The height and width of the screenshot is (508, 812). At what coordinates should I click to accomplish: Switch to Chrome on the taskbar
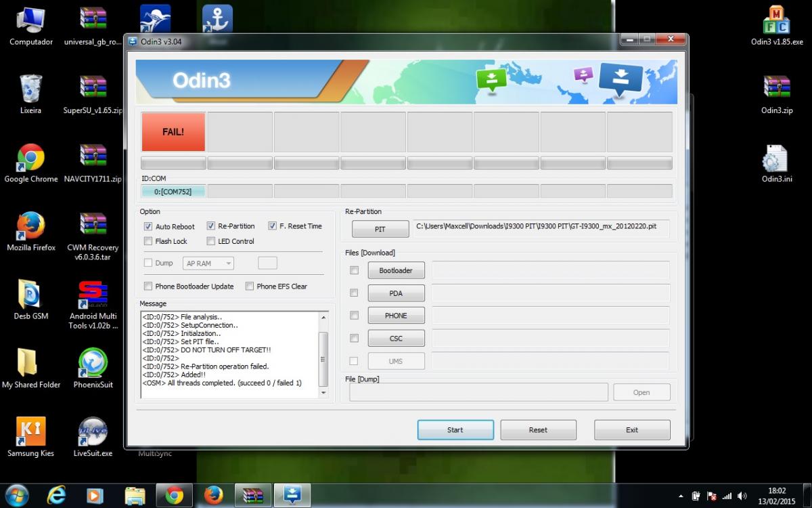[x=175, y=496]
